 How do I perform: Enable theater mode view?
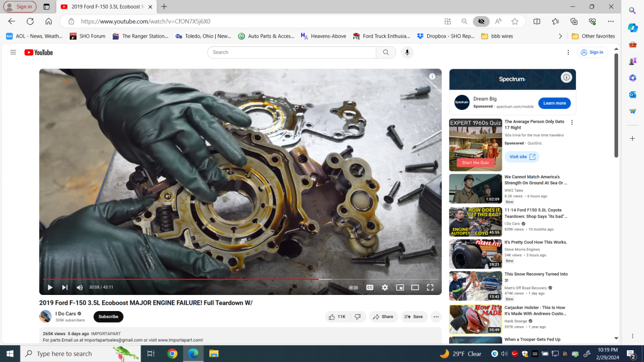pyautogui.click(x=415, y=287)
